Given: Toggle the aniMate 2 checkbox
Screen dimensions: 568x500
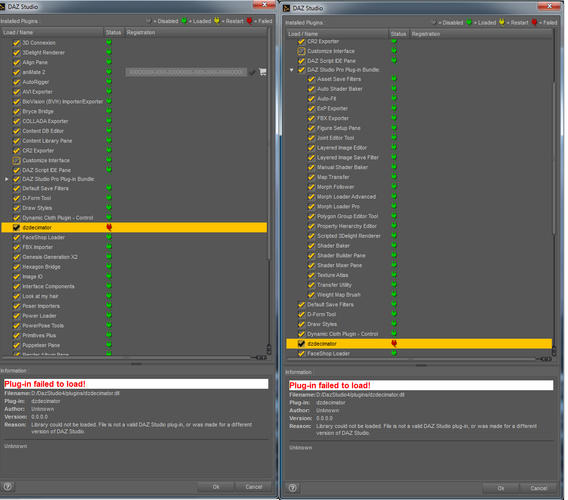Looking at the screenshot, I should (x=16, y=72).
